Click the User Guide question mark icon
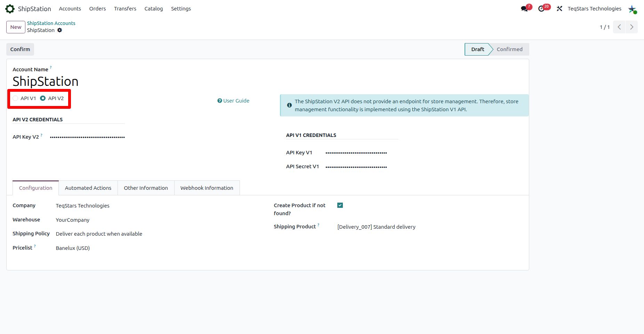The height and width of the screenshot is (334, 644). tap(220, 101)
